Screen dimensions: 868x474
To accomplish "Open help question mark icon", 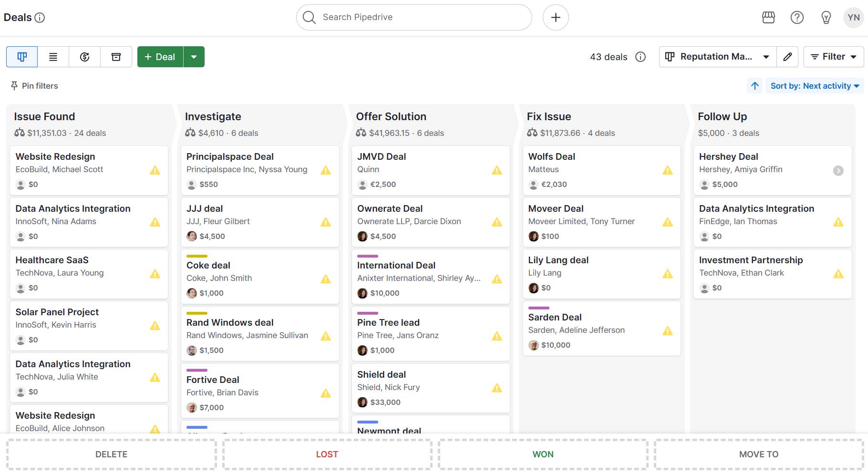I will tap(797, 18).
